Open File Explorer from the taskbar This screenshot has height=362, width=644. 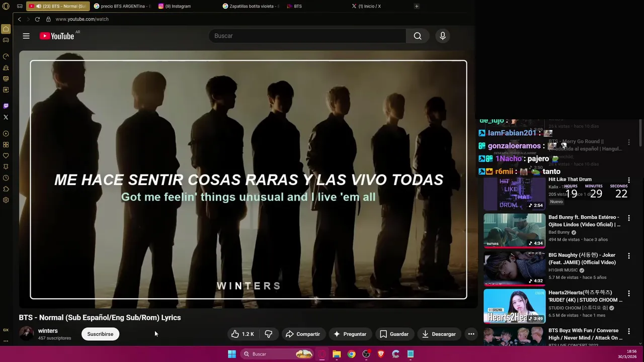[337, 354]
